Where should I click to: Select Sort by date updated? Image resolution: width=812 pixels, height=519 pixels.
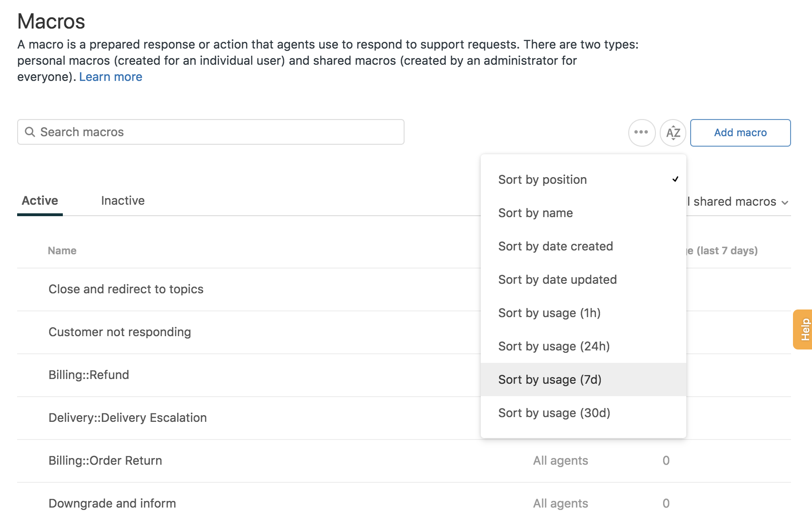(x=557, y=279)
